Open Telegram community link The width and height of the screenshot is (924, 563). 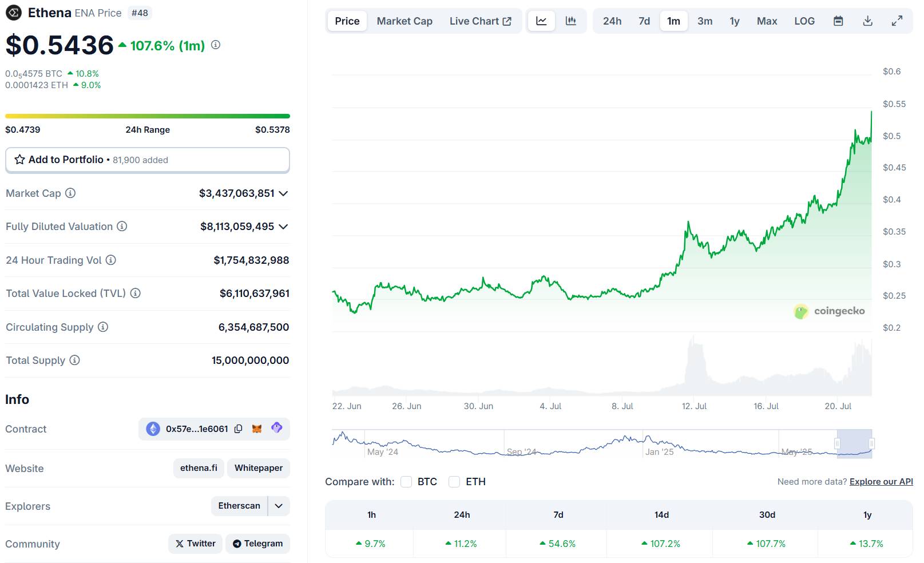(x=258, y=544)
